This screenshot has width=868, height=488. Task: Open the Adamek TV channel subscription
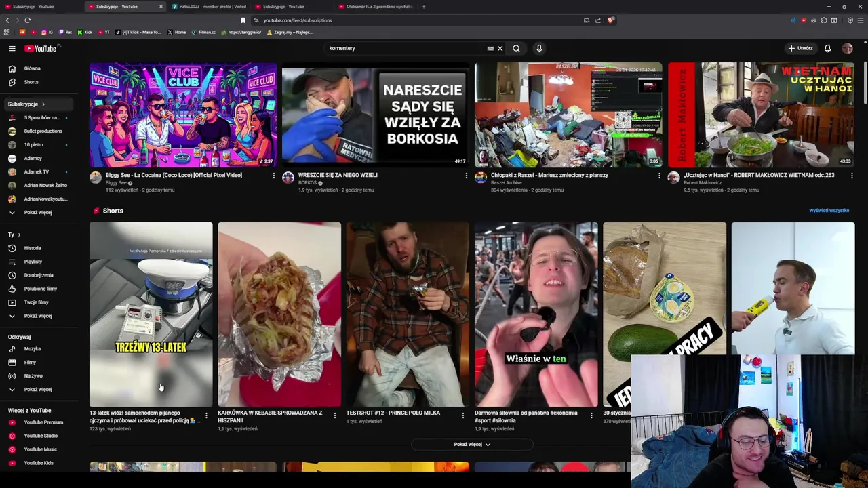[x=37, y=172]
